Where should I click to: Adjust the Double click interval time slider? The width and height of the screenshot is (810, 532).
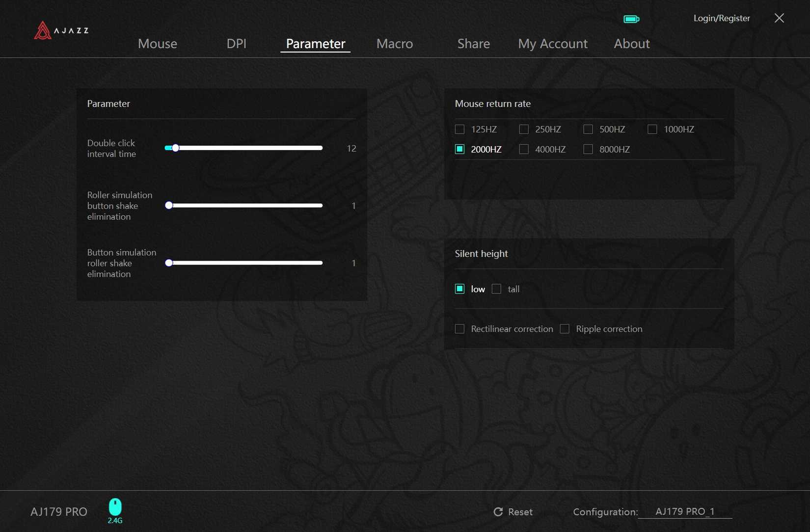(x=176, y=148)
